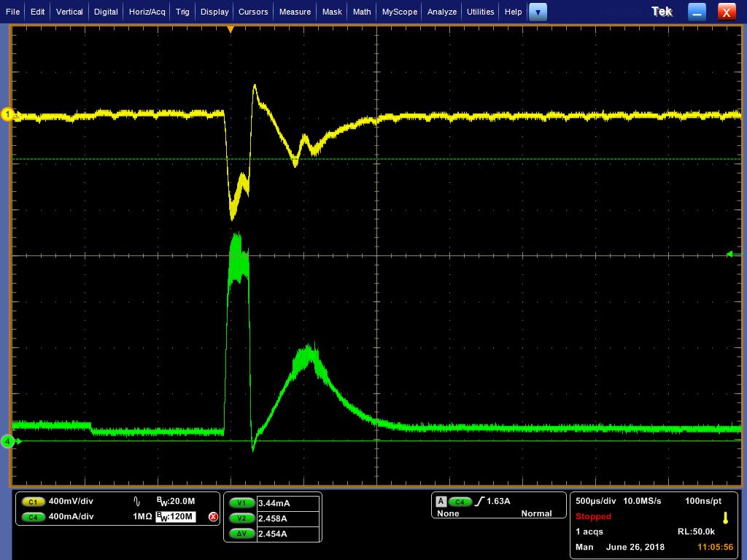Viewport: 747px width, 560px height.
Task: Close the channel readout with red X
Action: pyautogui.click(x=214, y=517)
